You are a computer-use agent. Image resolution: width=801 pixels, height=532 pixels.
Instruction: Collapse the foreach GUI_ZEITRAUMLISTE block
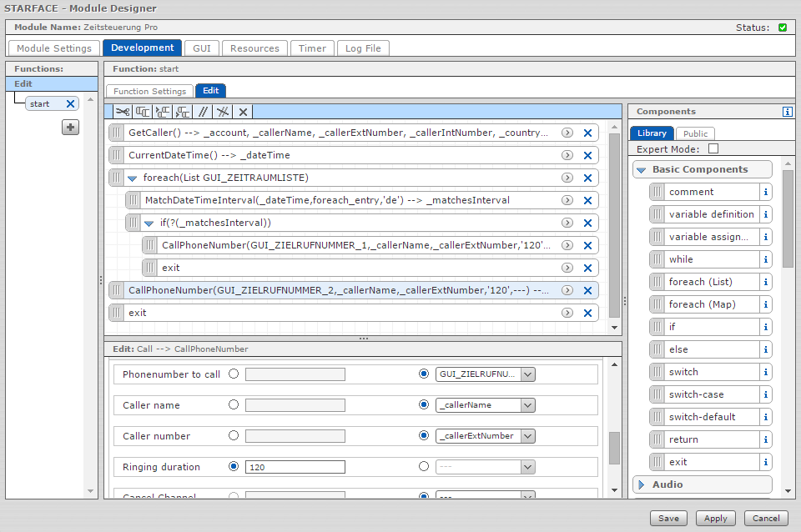click(x=132, y=178)
